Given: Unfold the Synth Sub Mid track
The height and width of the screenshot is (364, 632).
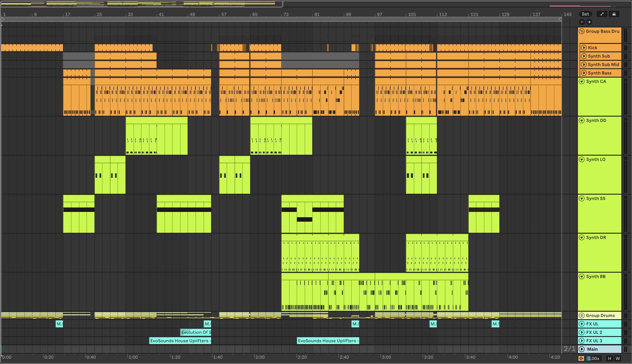Looking at the screenshot, I should click(x=584, y=65).
